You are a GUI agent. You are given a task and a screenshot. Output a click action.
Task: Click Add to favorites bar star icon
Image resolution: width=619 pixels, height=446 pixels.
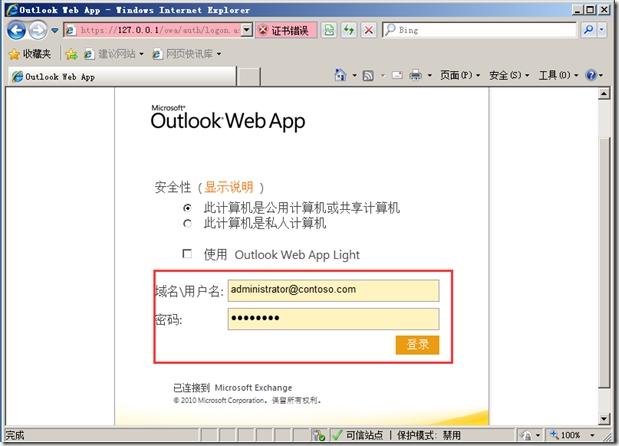coord(71,54)
